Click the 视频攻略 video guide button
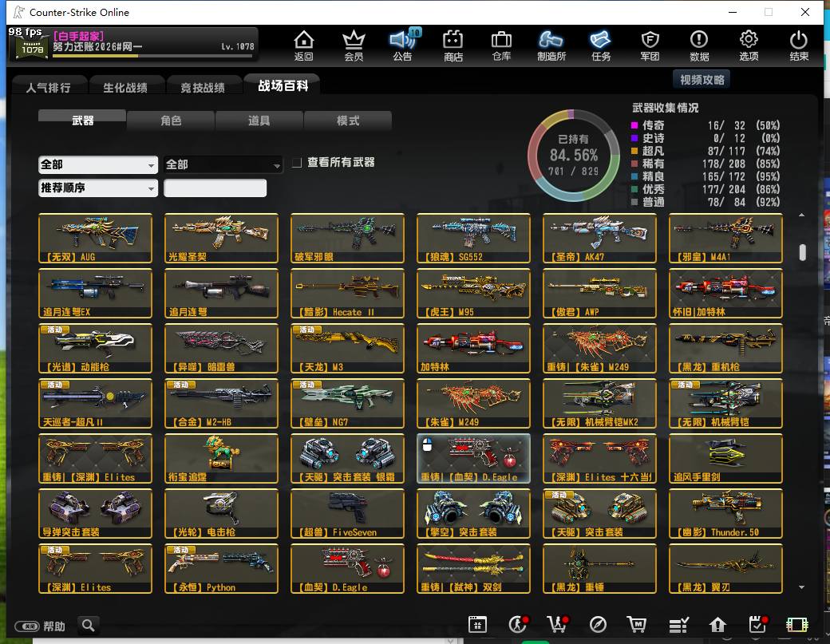Screen dimensions: 830x644 pos(702,79)
